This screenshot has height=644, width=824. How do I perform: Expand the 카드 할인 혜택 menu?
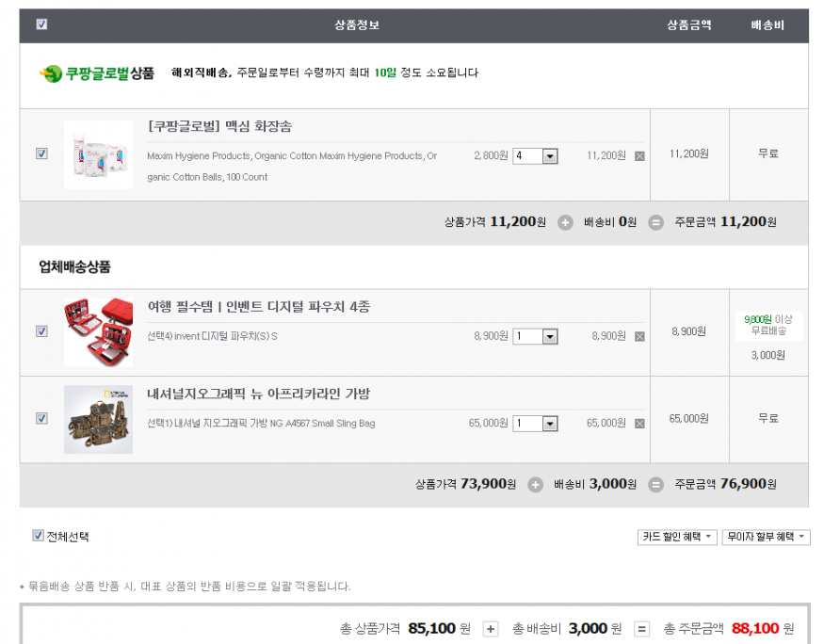(x=677, y=537)
